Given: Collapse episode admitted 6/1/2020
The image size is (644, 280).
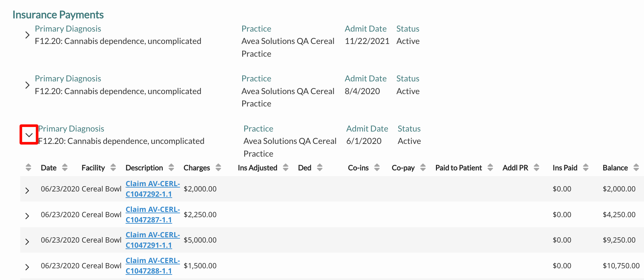Looking at the screenshot, I should pyautogui.click(x=29, y=135).
